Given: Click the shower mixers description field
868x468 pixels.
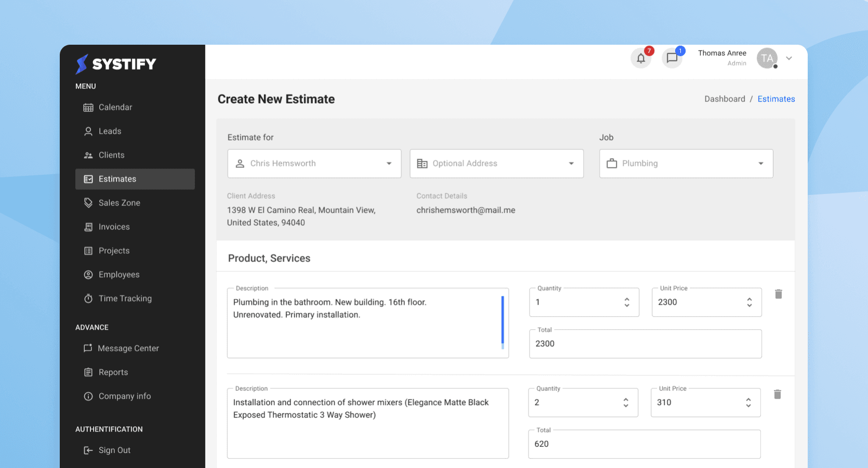Looking at the screenshot, I should (368, 423).
